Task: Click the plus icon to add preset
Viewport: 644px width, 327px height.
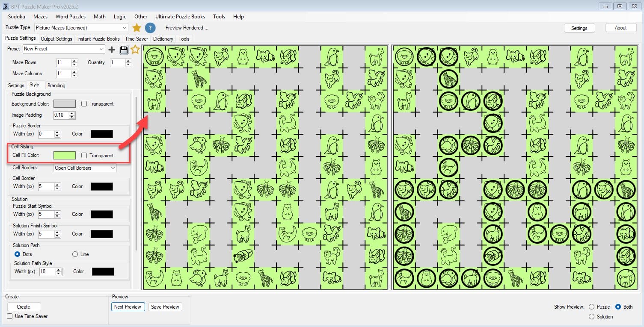Action: 112,50
